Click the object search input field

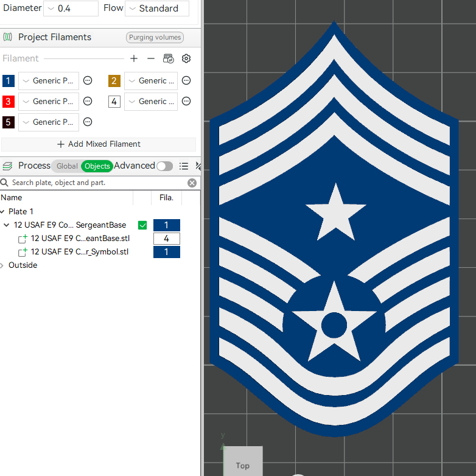97,183
